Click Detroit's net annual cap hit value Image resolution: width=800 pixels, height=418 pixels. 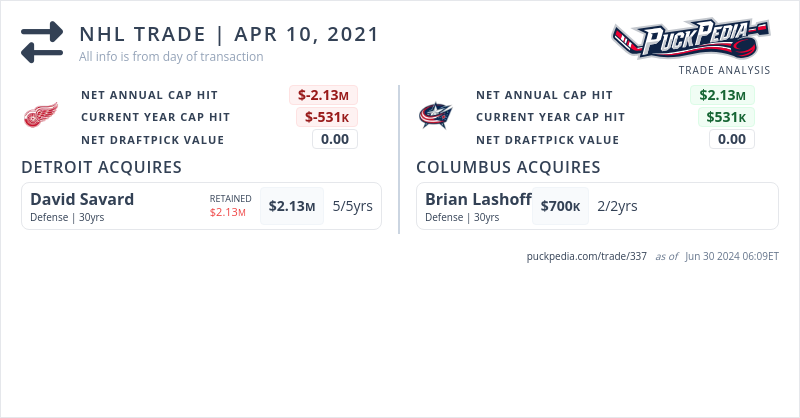pos(324,95)
